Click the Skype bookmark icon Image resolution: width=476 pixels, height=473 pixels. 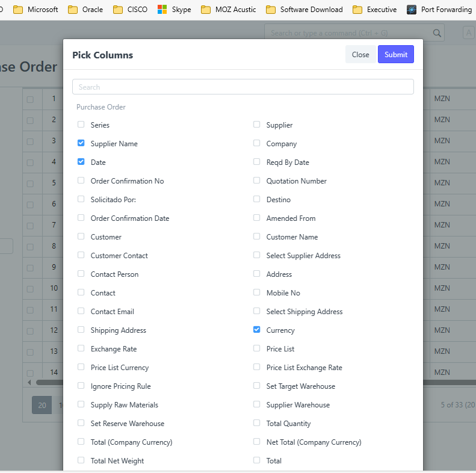(162, 10)
